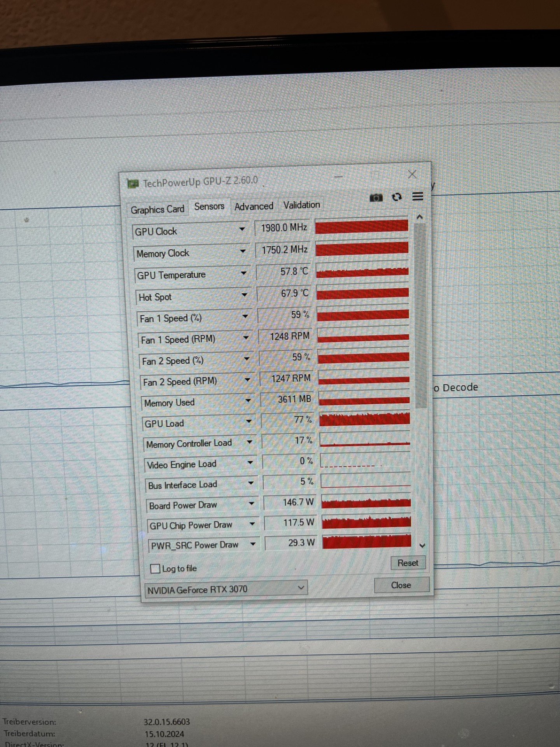Open the Board Power Draw dropdown
The width and height of the screenshot is (560, 747).
252,503
